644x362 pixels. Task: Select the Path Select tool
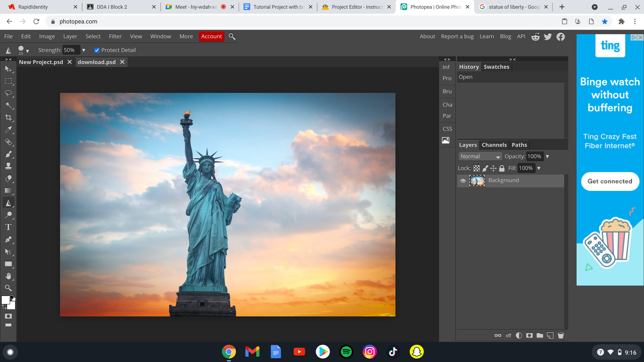(8, 252)
